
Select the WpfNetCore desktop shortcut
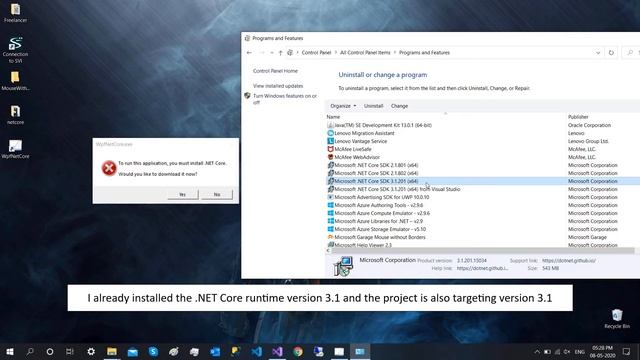point(15,149)
